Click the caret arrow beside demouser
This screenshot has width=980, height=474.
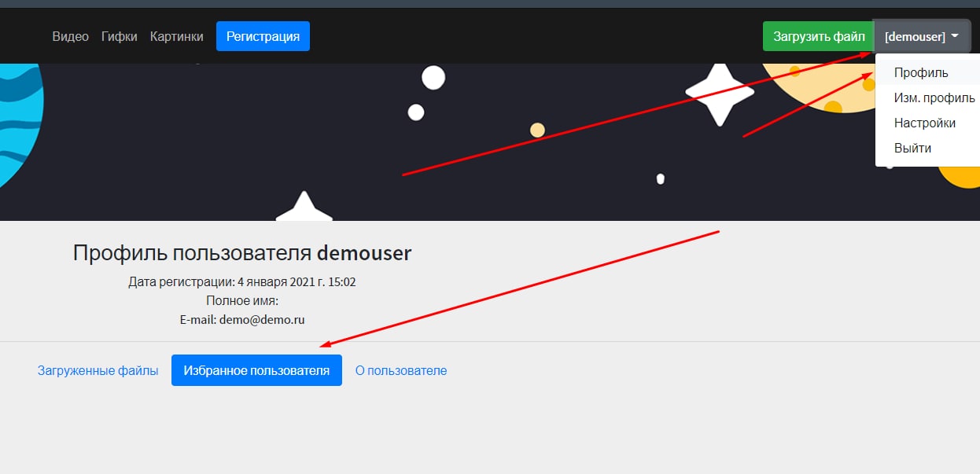pyautogui.click(x=955, y=36)
